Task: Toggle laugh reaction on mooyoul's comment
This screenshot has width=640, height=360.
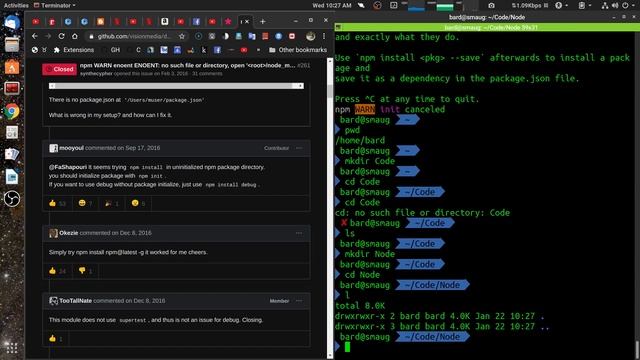Action: coord(85,203)
